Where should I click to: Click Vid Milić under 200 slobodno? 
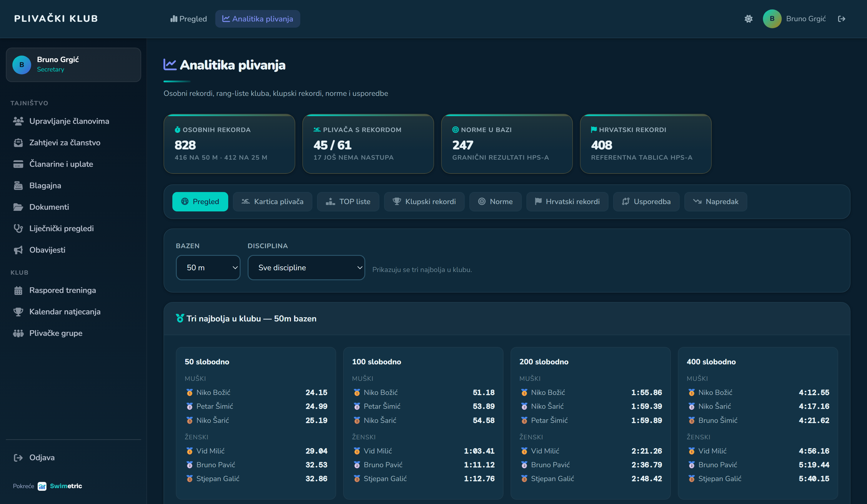tap(545, 451)
